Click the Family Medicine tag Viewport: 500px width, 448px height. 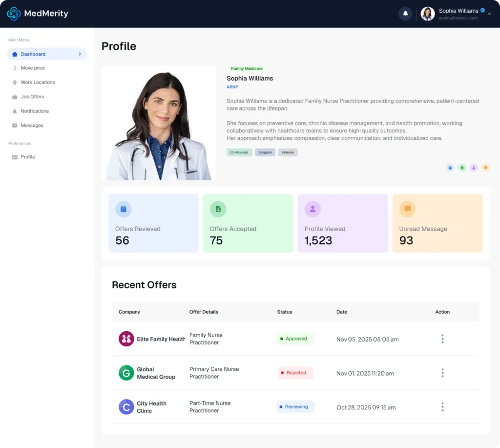pyautogui.click(x=247, y=69)
